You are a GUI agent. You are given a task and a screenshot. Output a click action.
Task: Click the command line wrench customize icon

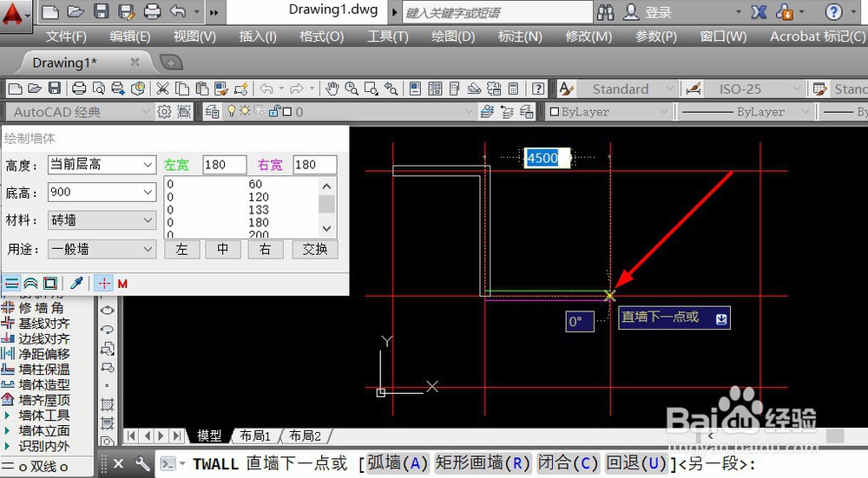[142, 463]
